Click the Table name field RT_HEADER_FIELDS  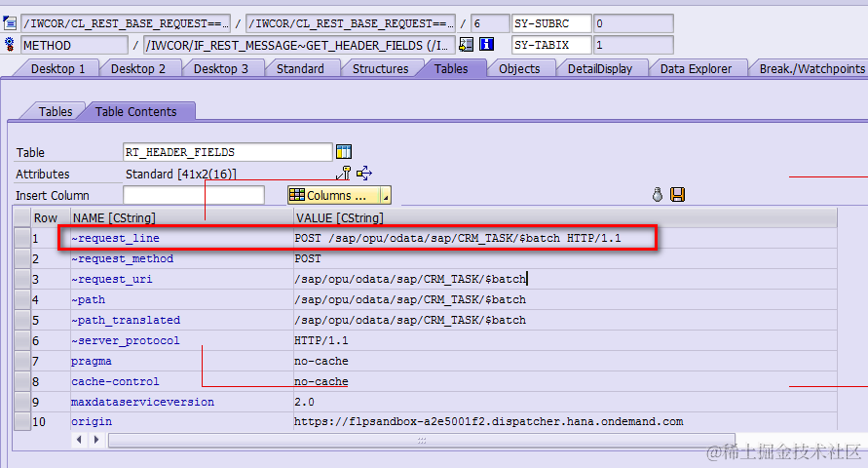pos(228,152)
